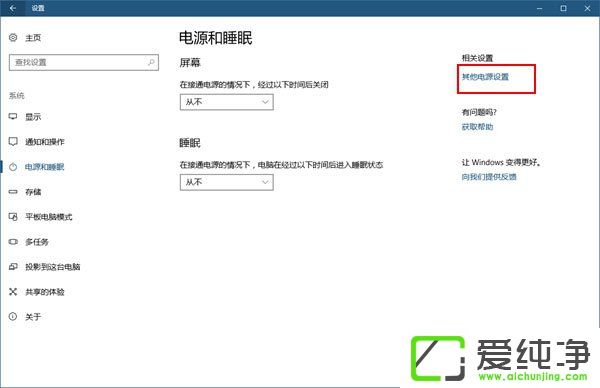Click the home gear icon
This screenshot has height=388, width=600.
coord(13,37)
